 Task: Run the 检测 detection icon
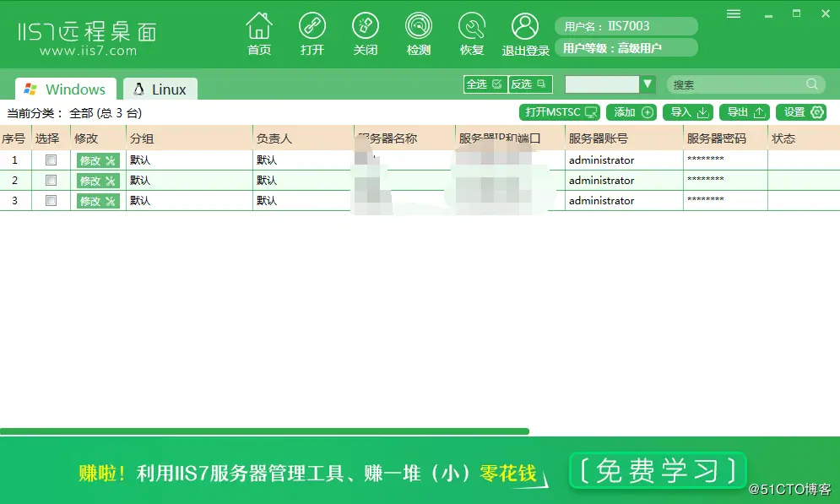click(x=419, y=34)
